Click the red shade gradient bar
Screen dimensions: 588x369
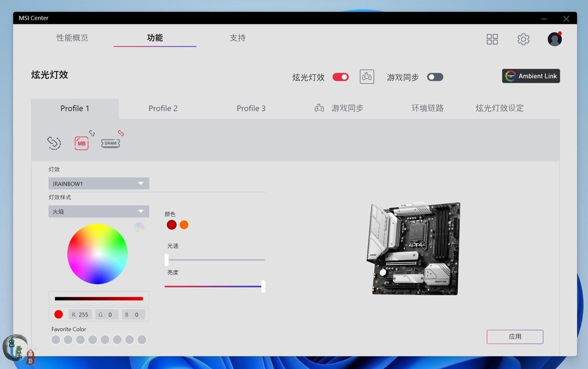coord(99,299)
